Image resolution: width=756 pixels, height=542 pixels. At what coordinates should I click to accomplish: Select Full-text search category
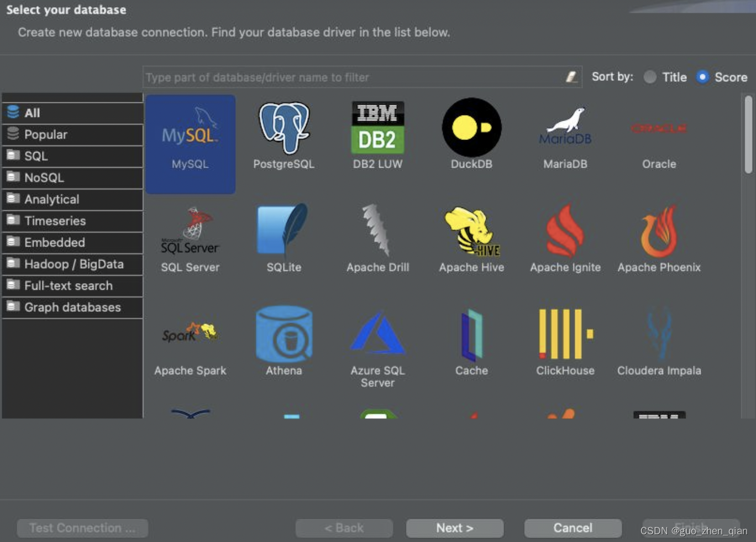coord(72,285)
